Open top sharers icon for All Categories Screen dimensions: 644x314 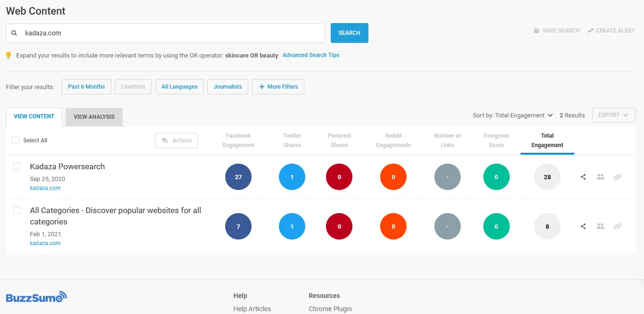click(600, 226)
